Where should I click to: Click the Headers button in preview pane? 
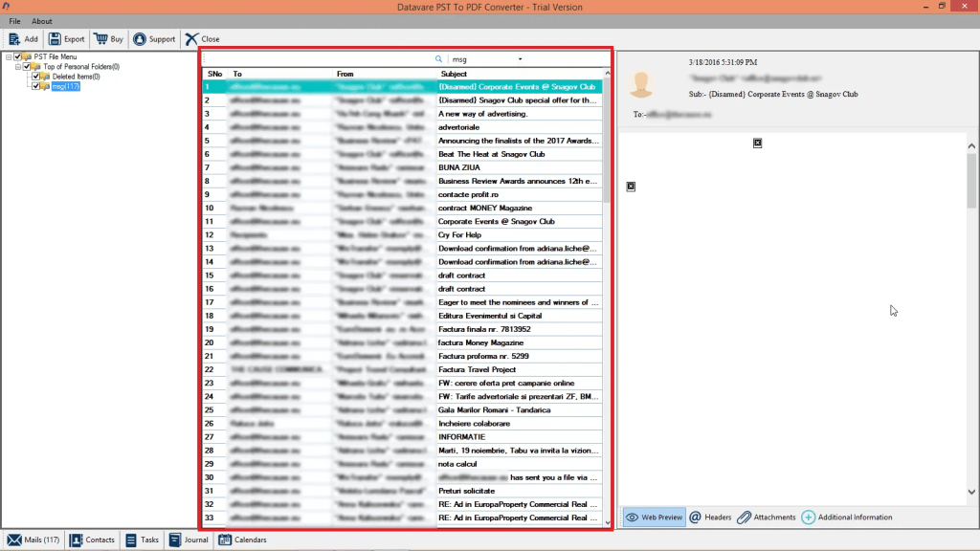click(710, 518)
